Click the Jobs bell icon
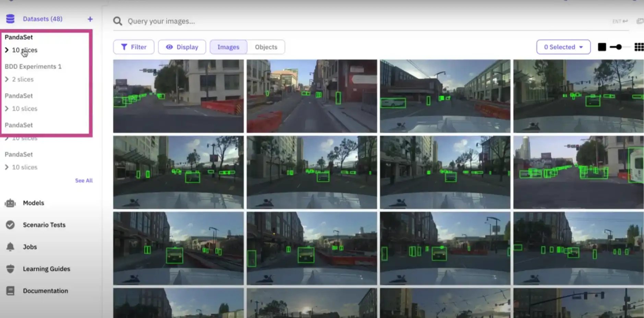Image resolution: width=644 pixels, height=318 pixels. (x=10, y=247)
